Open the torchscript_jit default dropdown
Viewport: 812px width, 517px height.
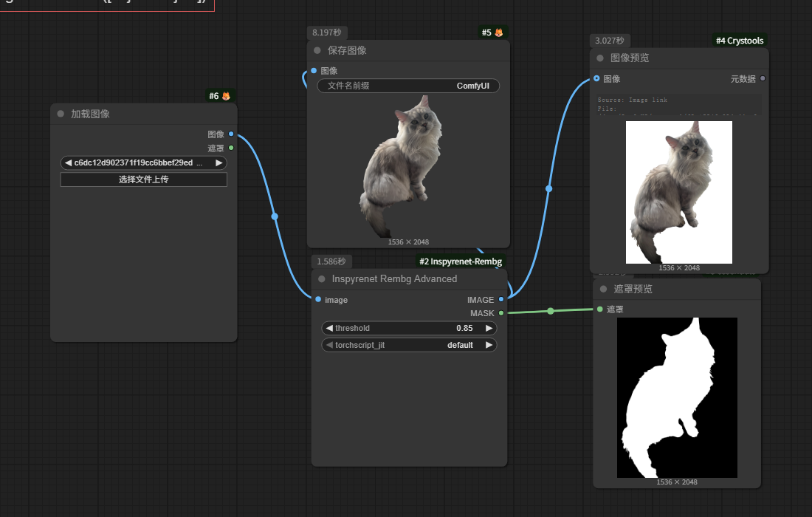409,345
